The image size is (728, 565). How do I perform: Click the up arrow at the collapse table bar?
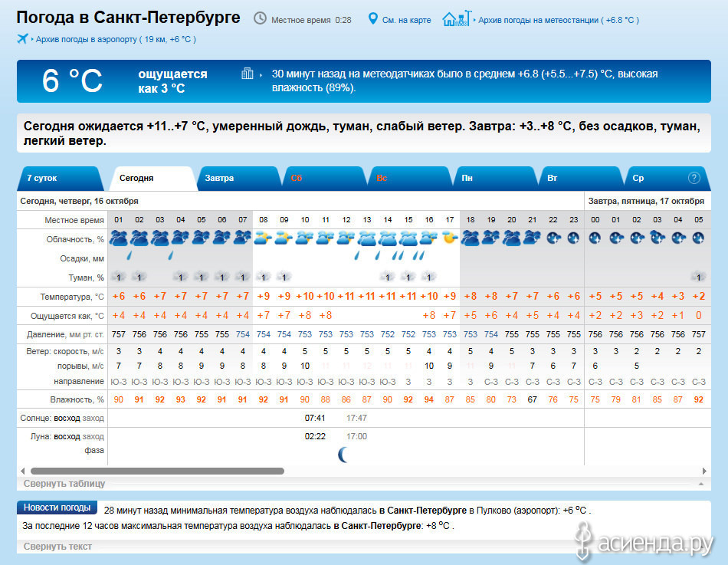[x=700, y=484]
